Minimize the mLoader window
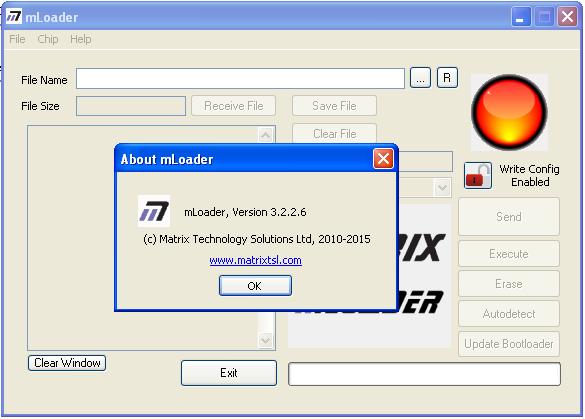Image resolution: width=585 pixels, height=419 pixels. click(520, 17)
